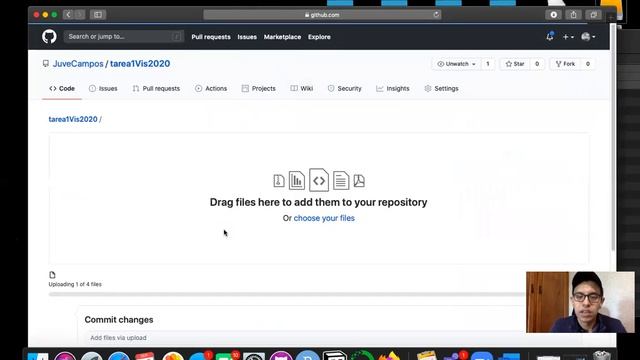Expand the profile avatar menu
Image resolution: width=640 pixels, height=360 pixels.
point(588,37)
